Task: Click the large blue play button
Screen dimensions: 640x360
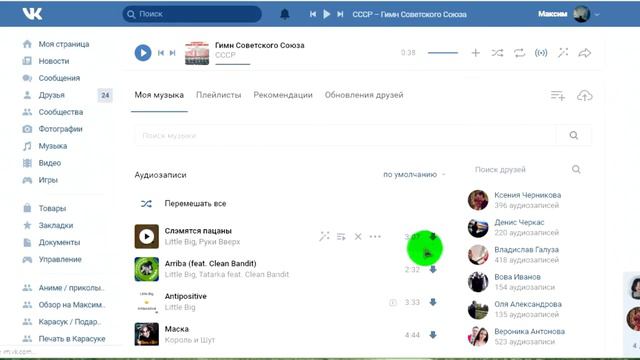Action: coord(143,53)
